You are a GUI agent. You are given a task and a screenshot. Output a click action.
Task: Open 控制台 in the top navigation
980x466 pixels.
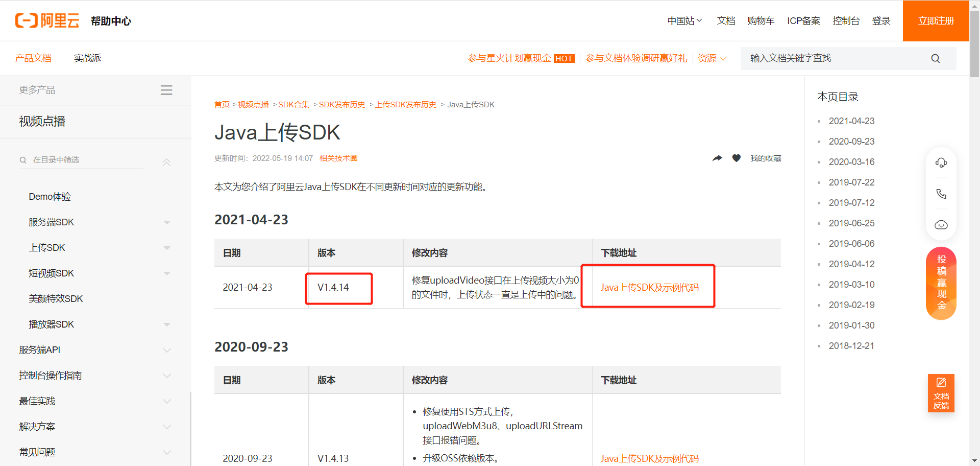click(846, 21)
